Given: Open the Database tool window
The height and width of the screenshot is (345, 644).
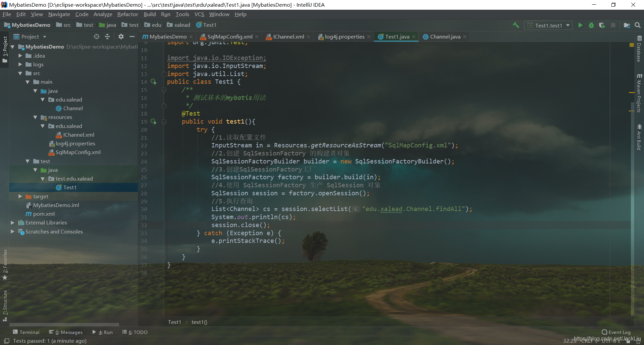Looking at the screenshot, I should click(x=639, y=49).
